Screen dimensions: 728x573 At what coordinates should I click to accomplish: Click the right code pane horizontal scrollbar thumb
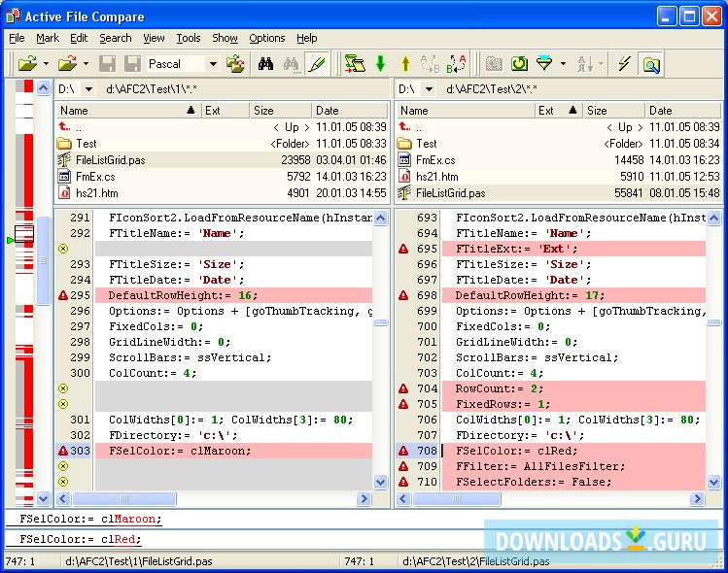(x=457, y=499)
